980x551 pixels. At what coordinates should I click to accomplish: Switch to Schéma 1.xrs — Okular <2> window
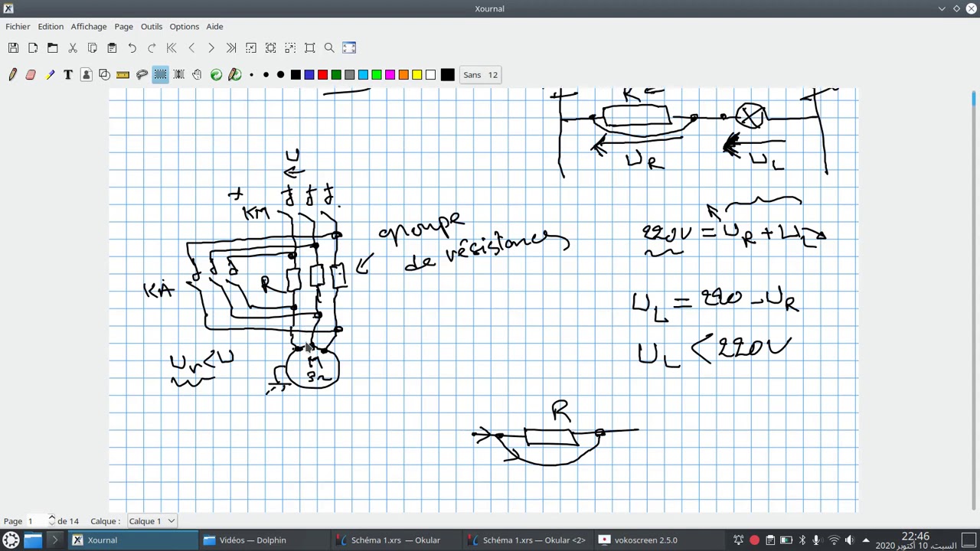[x=528, y=540]
